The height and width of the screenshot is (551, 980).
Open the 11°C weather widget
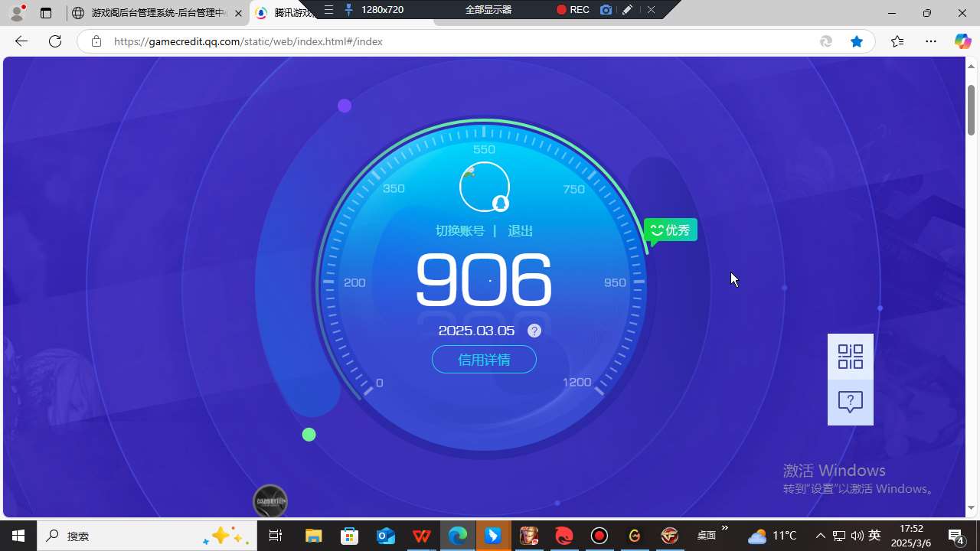tap(773, 536)
